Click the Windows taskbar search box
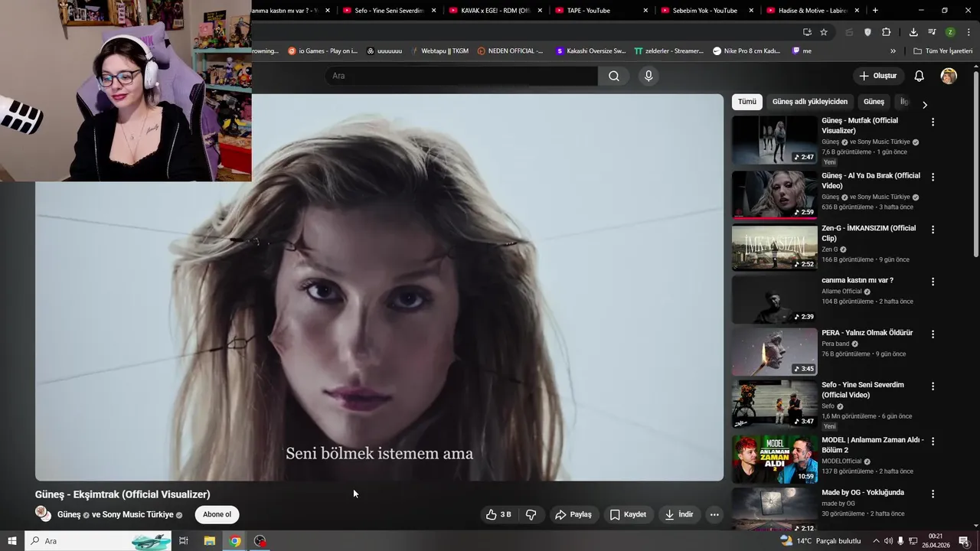This screenshot has width=980, height=551. click(x=98, y=541)
